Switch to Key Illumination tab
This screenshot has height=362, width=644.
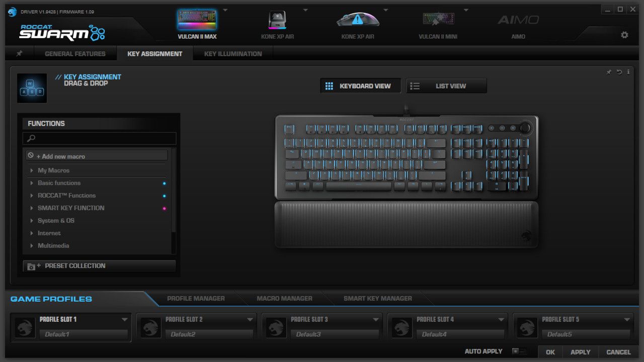233,54
